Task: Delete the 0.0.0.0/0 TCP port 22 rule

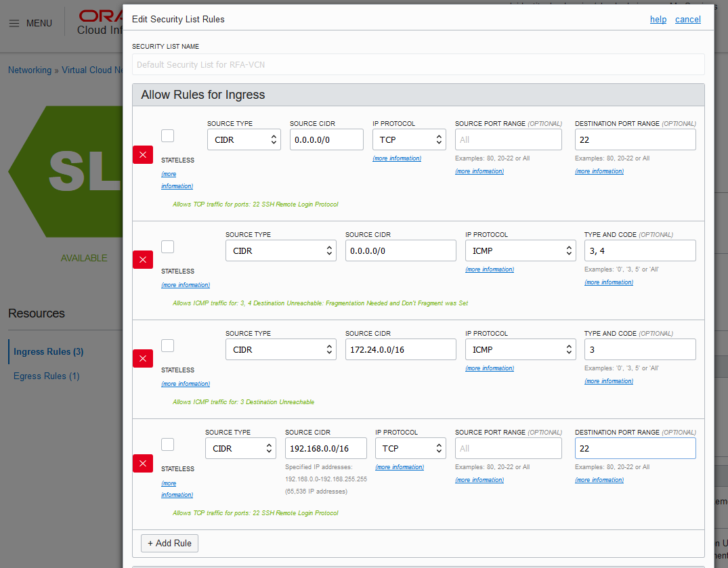Action: [x=142, y=154]
